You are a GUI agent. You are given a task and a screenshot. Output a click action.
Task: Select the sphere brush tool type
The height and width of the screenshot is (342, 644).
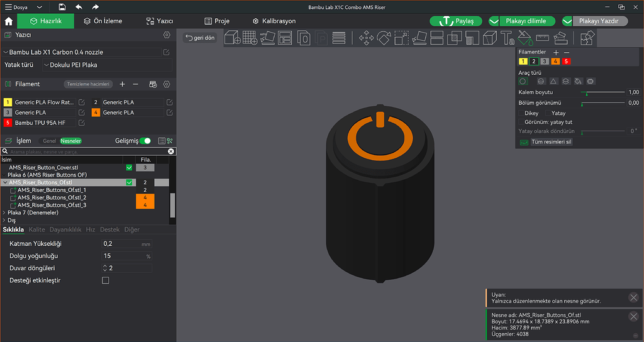pyautogui.click(x=541, y=81)
